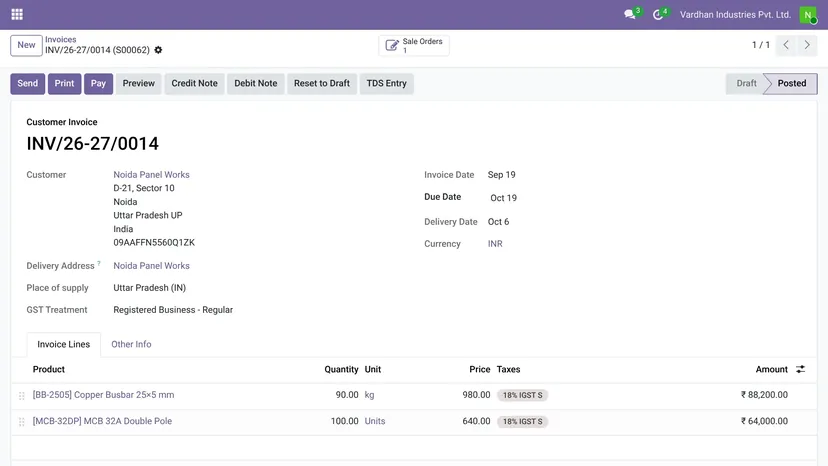This screenshot has height=466, width=828.
Task: Click GST Treatment value Registered Business - Regular
Action: [173, 310]
